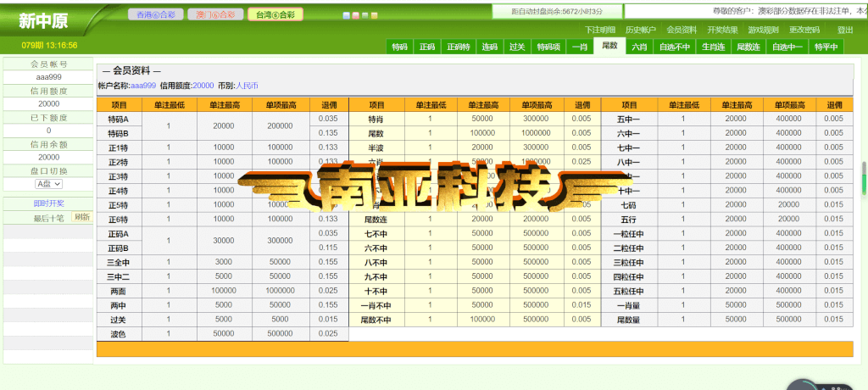Image resolution: width=868 pixels, height=390 pixels.
Task: Select the blue theme color swatch
Action: click(347, 15)
